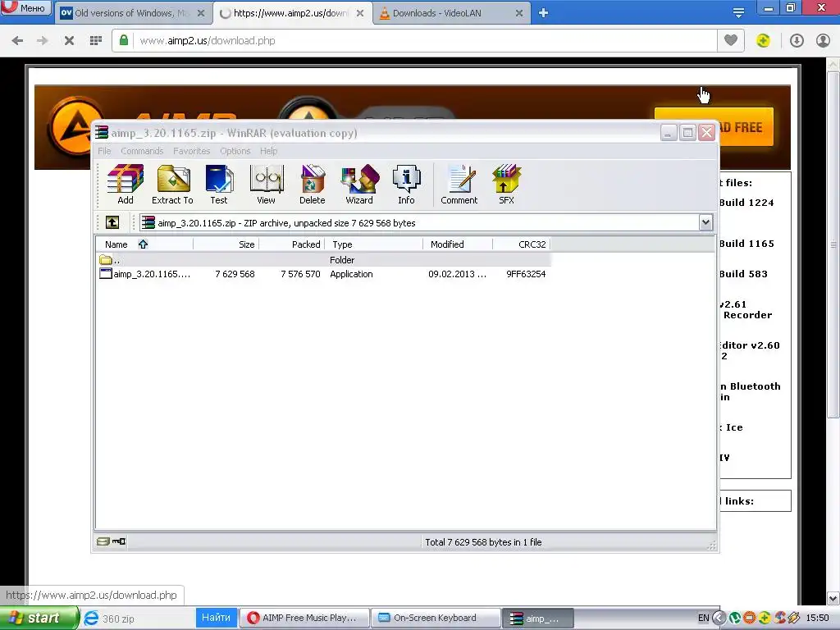Open the File menu in WinRAR
The width and height of the screenshot is (840, 630).
coord(104,151)
